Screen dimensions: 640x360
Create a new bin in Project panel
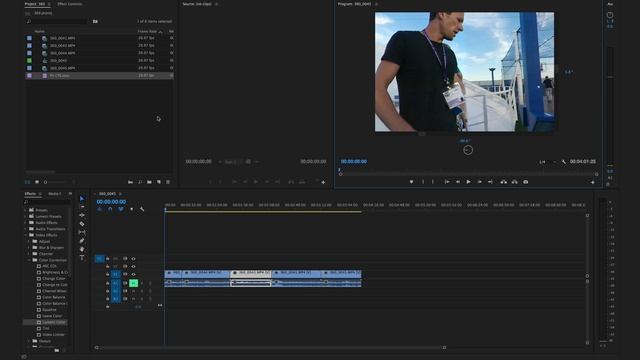point(149,182)
